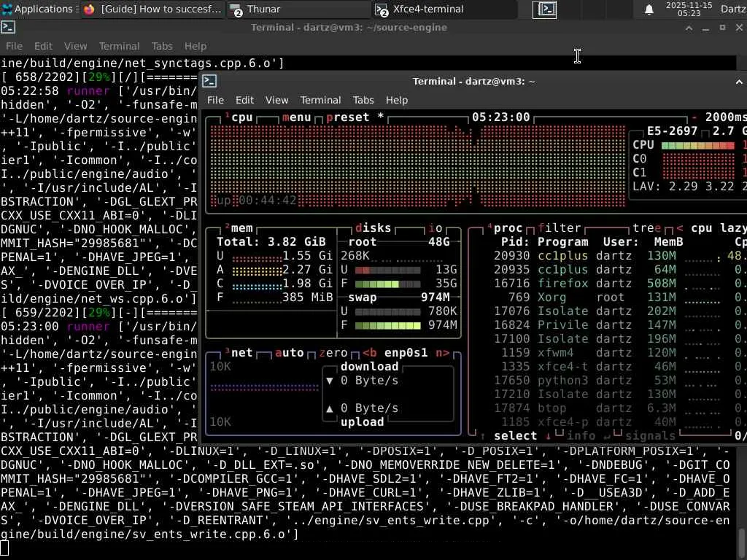Click the Firefox icon in the taskbar
This screenshot has height=560, width=747.
89,9
